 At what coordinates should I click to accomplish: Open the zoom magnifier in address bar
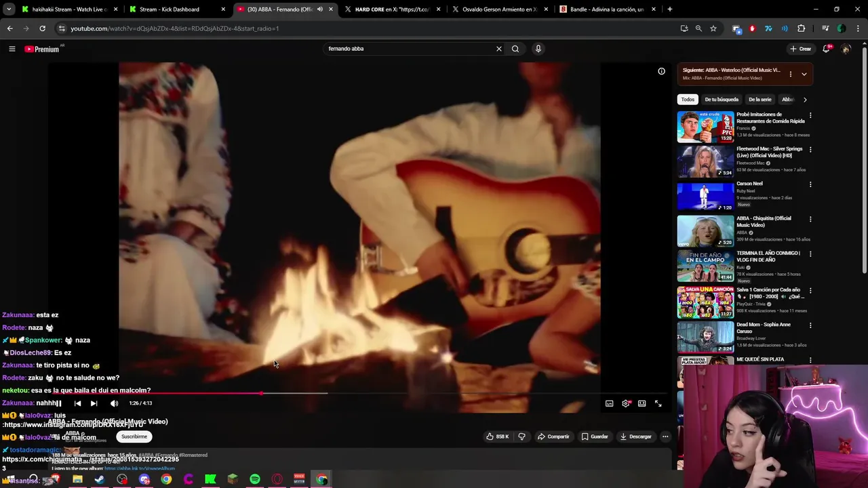point(698,28)
